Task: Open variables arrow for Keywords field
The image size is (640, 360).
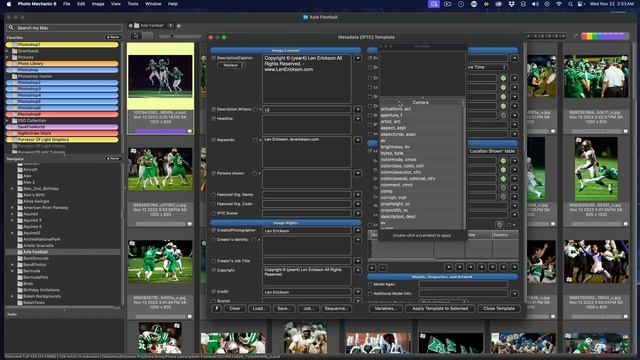Action: pos(358,140)
